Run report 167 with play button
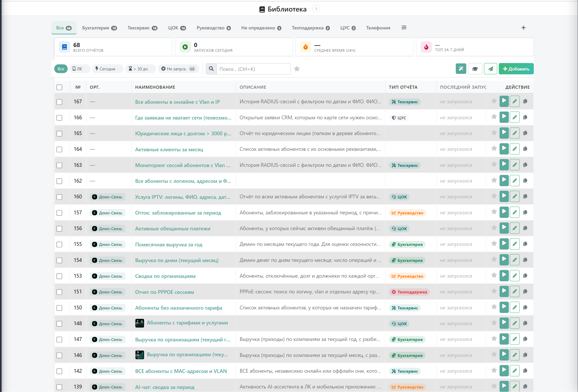 [x=504, y=101]
